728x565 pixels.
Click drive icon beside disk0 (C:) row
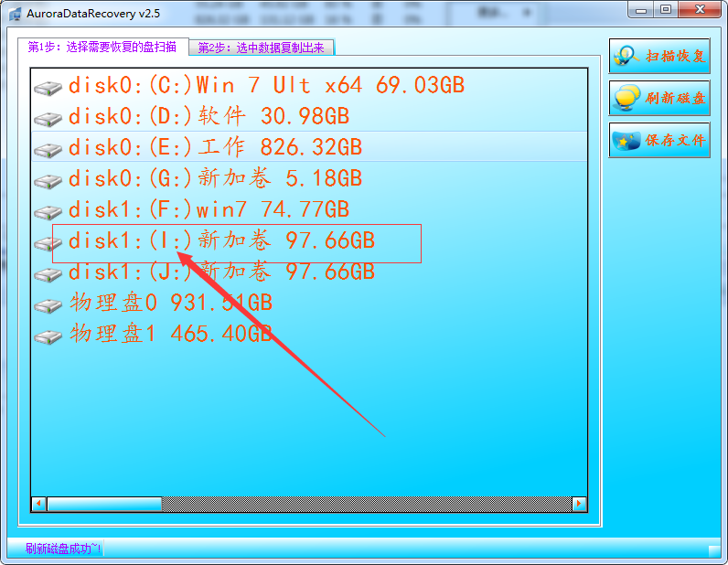(48, 87)
